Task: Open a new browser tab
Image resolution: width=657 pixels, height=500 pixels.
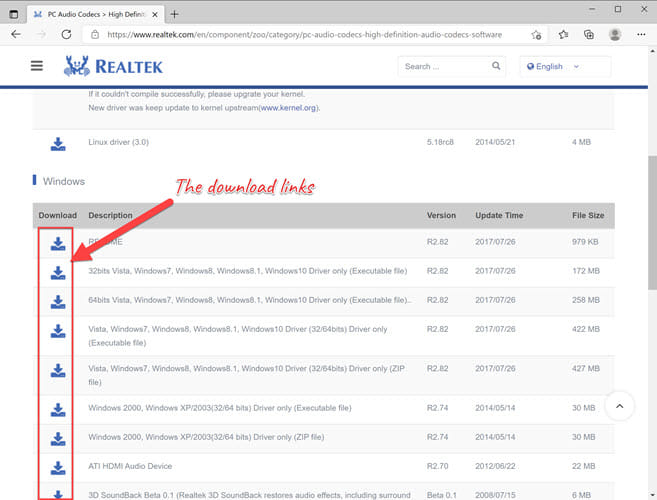Action: point(174,14)
